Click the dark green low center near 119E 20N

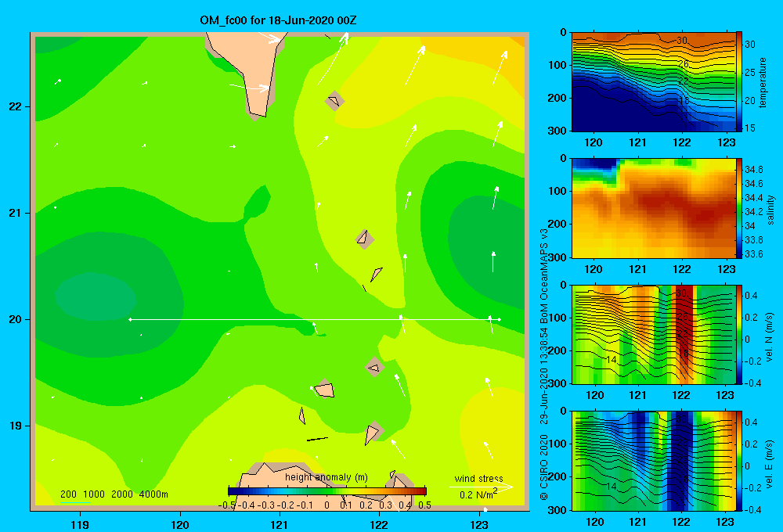[95, 298]
